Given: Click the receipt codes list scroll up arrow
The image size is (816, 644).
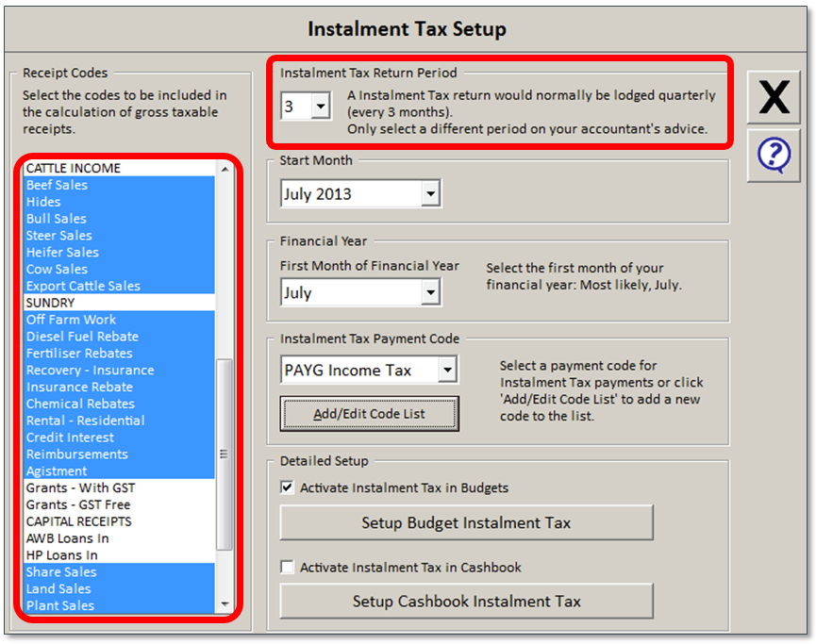Looking at the screenshot, I should tap(225, 169).
